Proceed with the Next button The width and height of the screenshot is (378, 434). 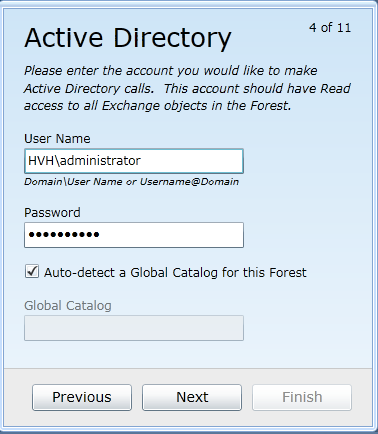192,397
